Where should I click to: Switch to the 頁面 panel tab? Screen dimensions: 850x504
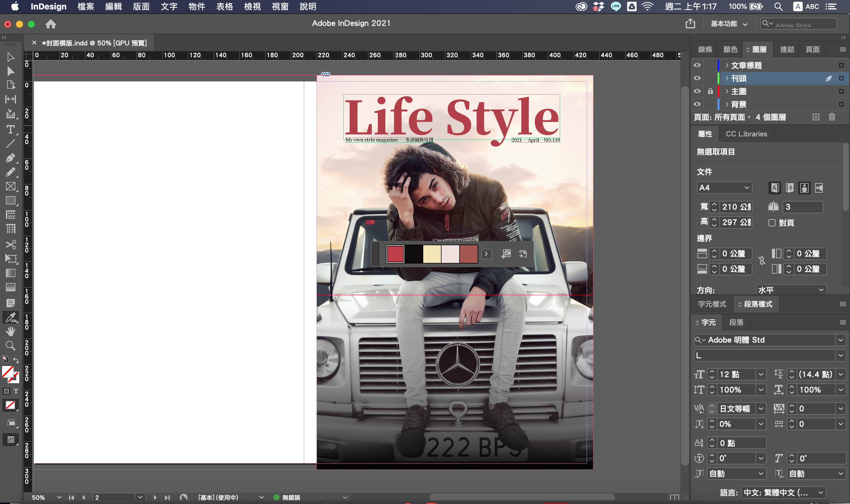click(812, 50)
